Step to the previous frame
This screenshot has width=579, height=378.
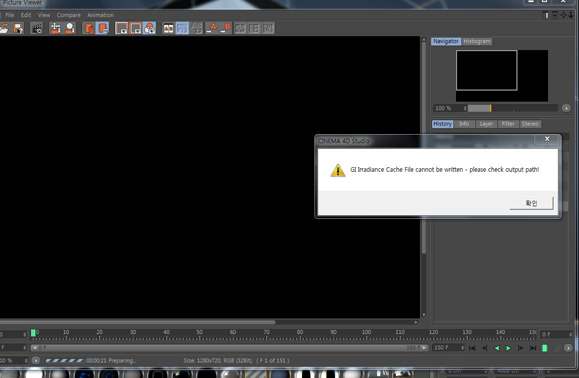[485, 348]
